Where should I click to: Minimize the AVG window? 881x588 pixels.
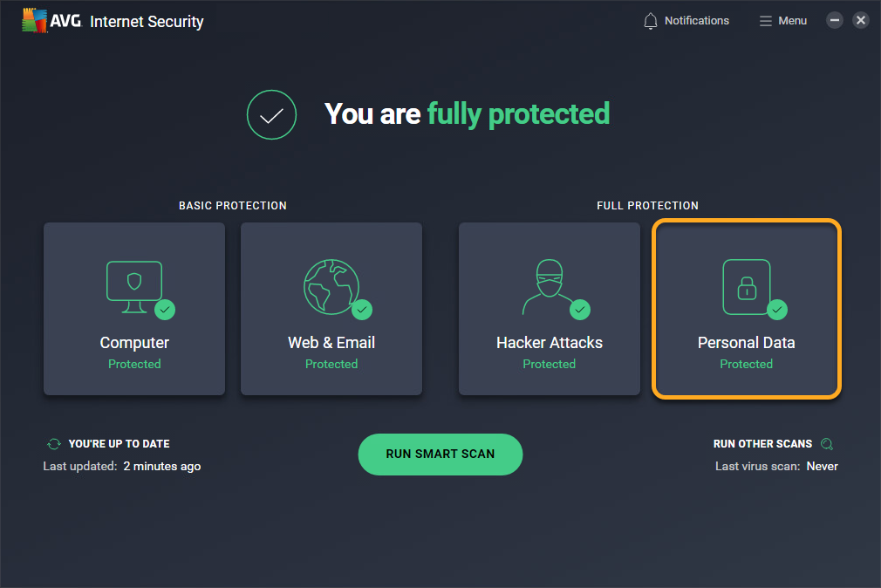tap(835, 20)
